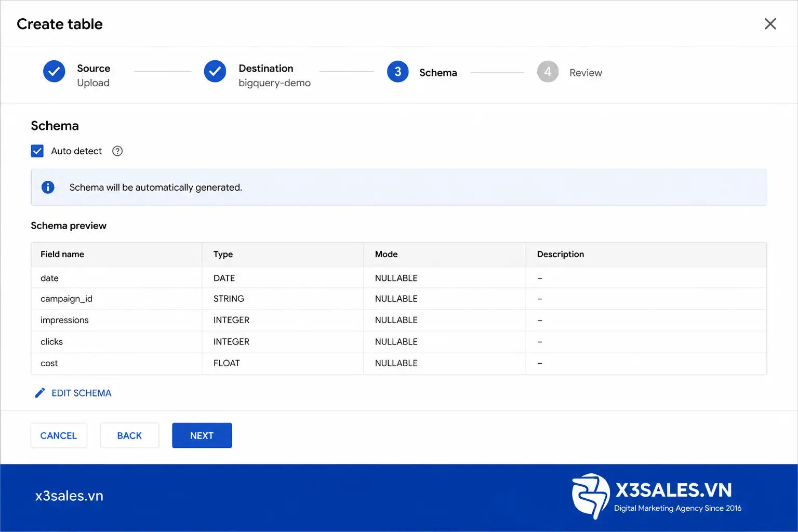The image size is (798, 532).
Task: Go to the Destination step label
Action: (266, 69)
